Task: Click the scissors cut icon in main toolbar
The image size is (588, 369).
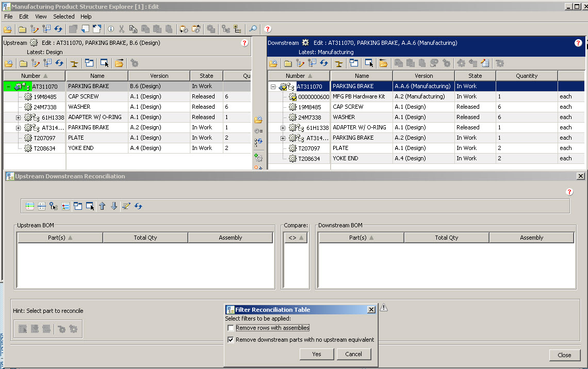Action: coord(122,29)
